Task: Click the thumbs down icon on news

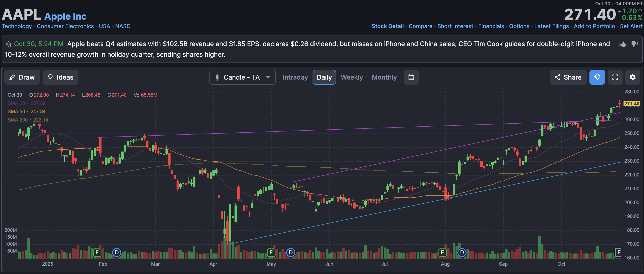Action: [634, 44]
